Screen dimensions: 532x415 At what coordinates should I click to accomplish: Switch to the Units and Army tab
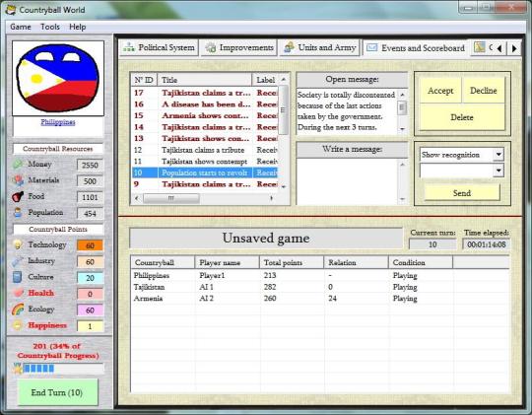(x=320, y=47)
